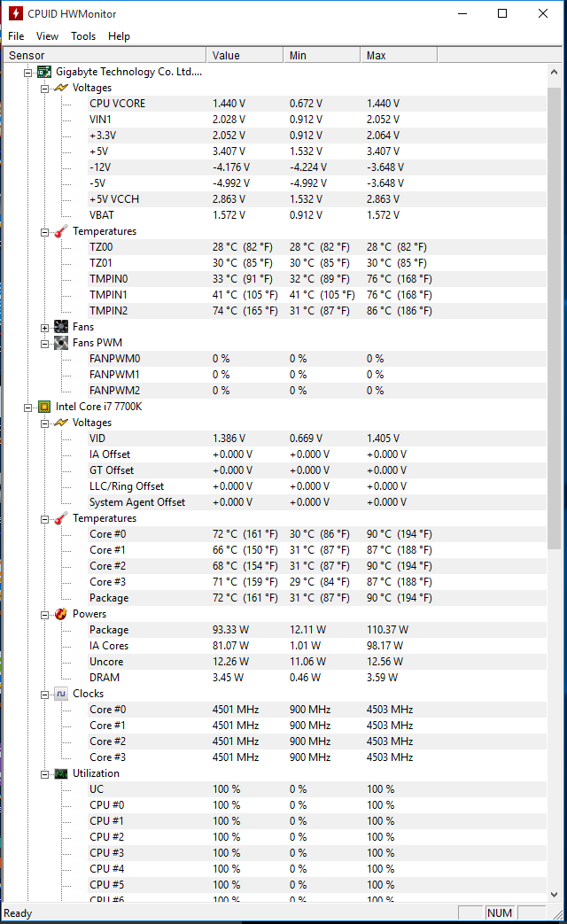Collapse the Intel Core i7 7700K node
Screen dimensions: 567x924
28,407
